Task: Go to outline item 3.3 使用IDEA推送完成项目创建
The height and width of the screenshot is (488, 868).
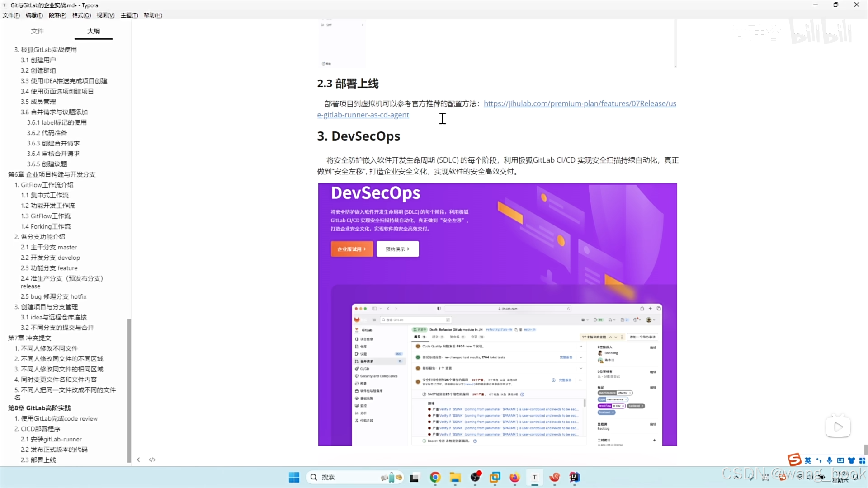Action: tap(64, 81)
